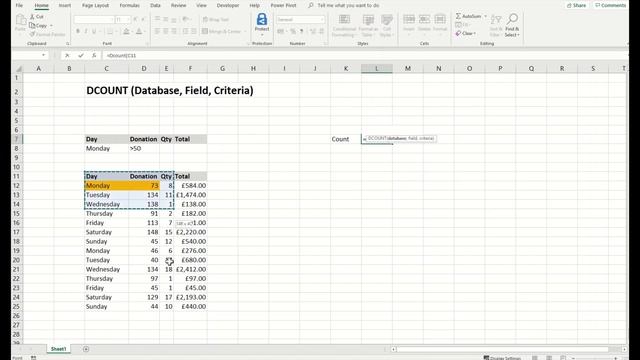Open the Cell Styles gallery
640x360 pixels.
pos(387,25)
